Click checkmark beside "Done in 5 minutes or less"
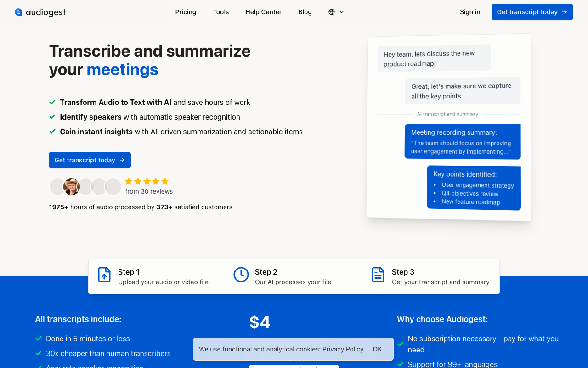 (39, 339)
